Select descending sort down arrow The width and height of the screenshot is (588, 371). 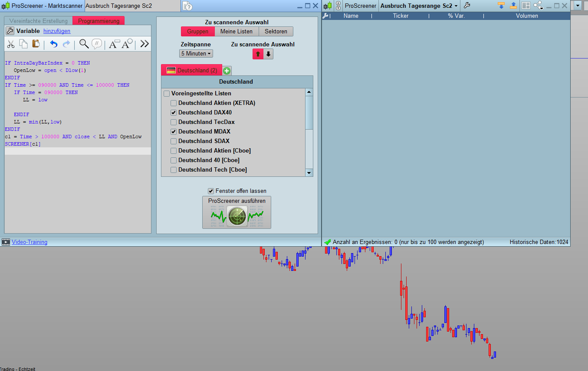point(268,54)
